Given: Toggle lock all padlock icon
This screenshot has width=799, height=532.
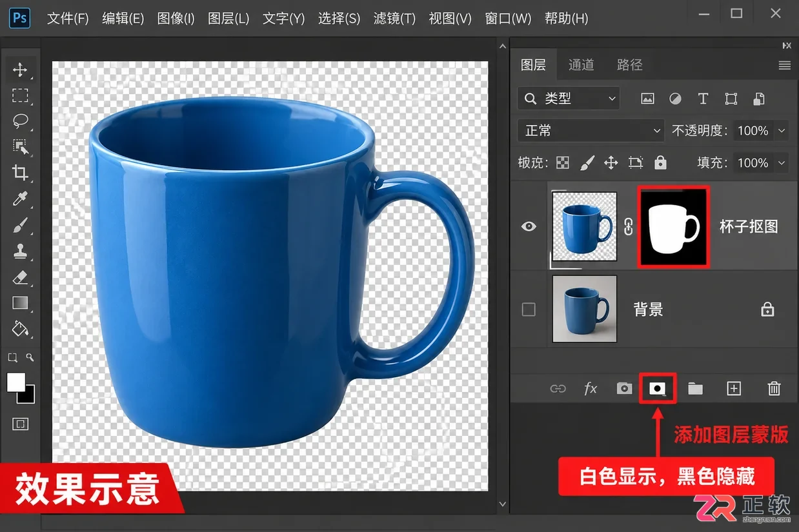Looking at the screenshot, I should pos(660,163).
